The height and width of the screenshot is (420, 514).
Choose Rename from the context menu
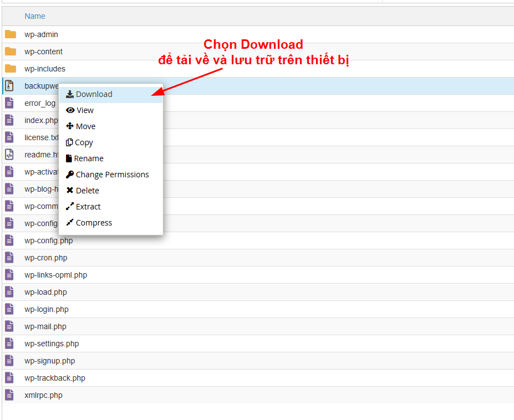click(x=111, y=158)
